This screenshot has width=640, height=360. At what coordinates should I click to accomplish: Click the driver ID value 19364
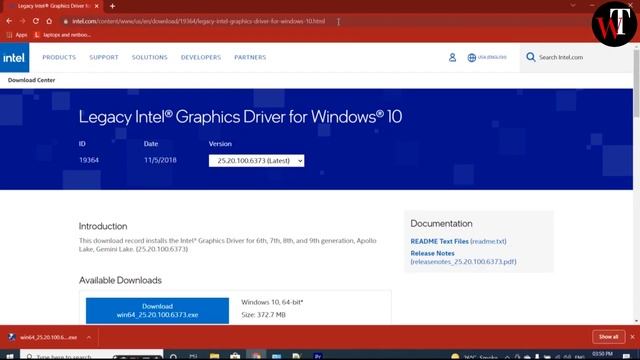point(89,160)
